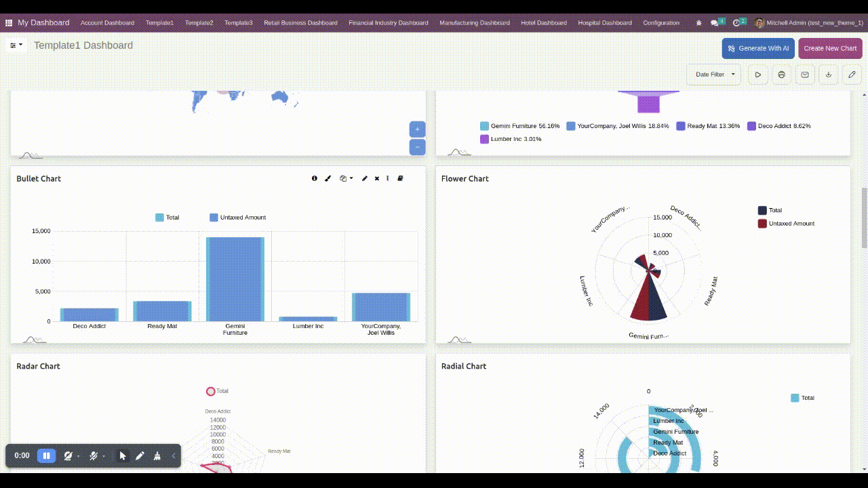Toggle Deco Addict 8.62% legend item

[779, 126]
